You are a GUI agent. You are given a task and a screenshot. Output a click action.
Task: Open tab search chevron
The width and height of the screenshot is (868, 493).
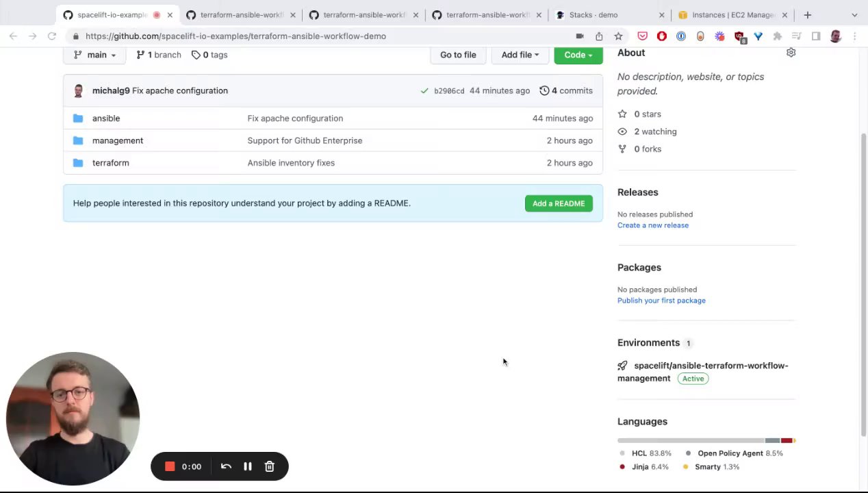854,15
